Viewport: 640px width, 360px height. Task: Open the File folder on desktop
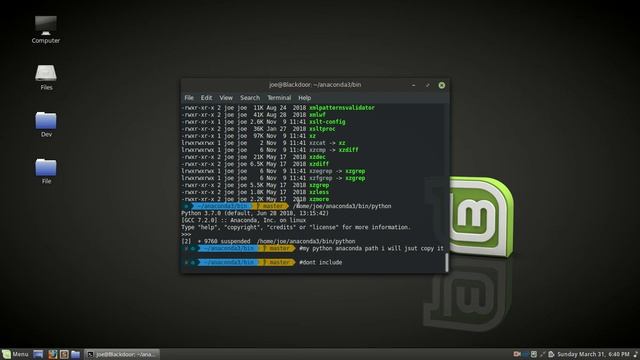(46, 171)
